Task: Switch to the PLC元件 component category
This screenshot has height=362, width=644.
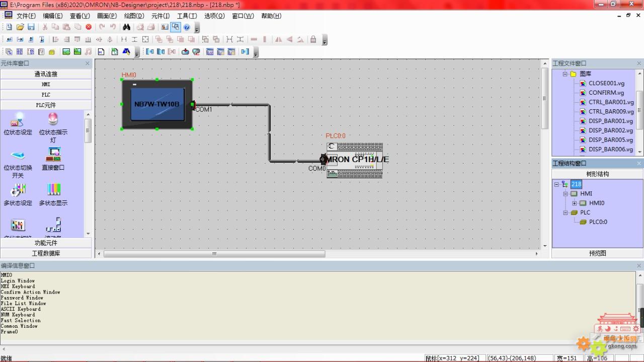Action: [x=46, y=105]
